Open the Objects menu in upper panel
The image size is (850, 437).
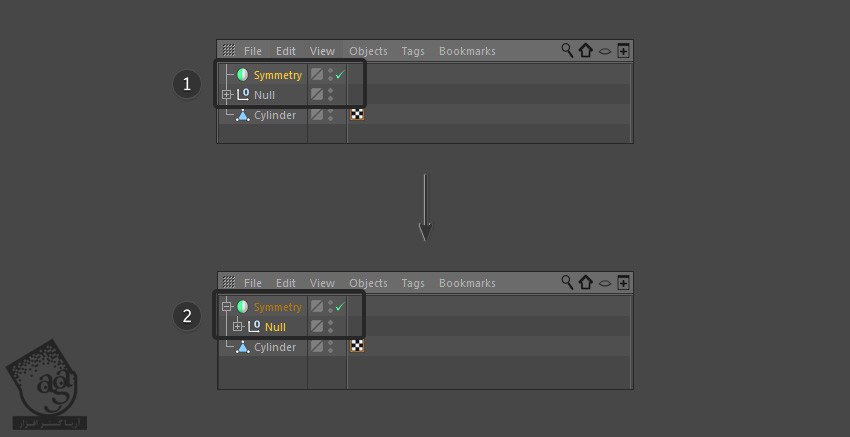368,51
